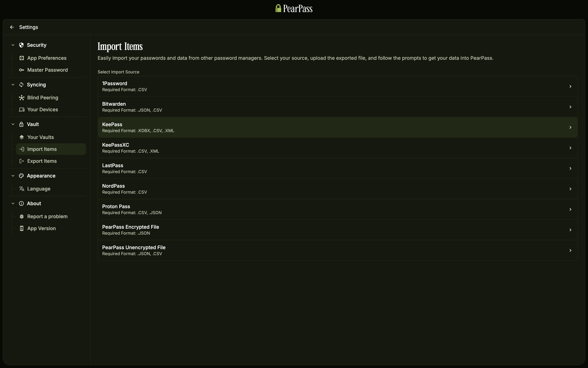Viewport: 588px width, 368px height.
Task: Click the back arrow next to Settings
Action: [x=12, y=27]
